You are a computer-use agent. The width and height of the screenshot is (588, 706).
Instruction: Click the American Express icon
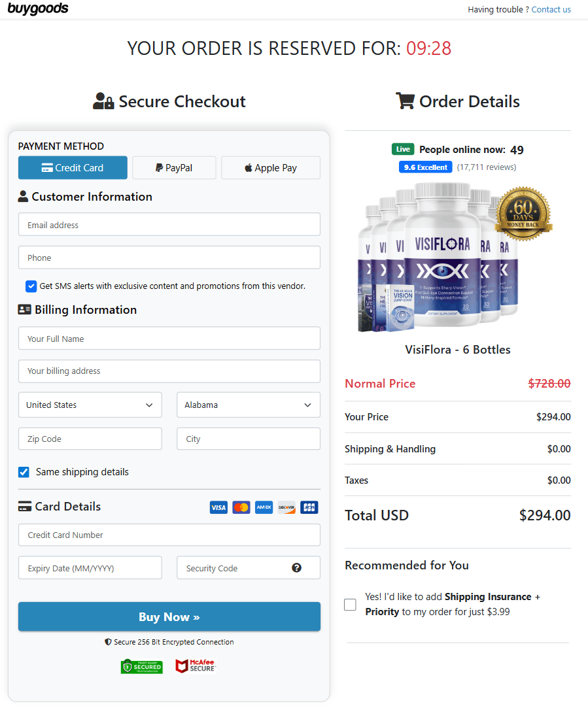click(x=264, y=507)
